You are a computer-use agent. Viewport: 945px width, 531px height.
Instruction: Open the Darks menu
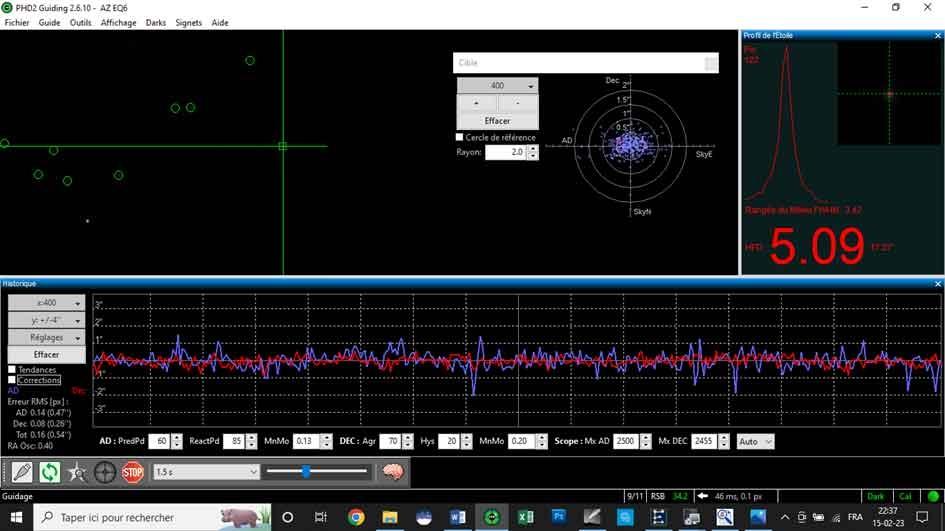(x=156, y=22)
